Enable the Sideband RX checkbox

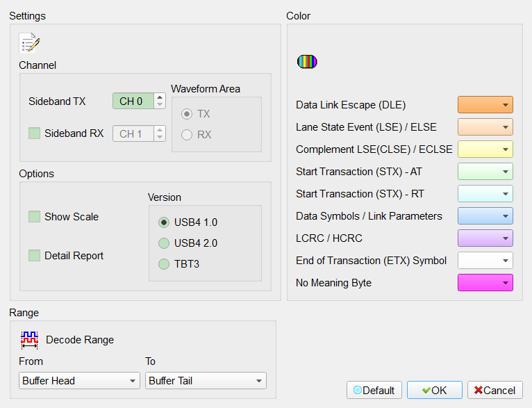point(34,133)
